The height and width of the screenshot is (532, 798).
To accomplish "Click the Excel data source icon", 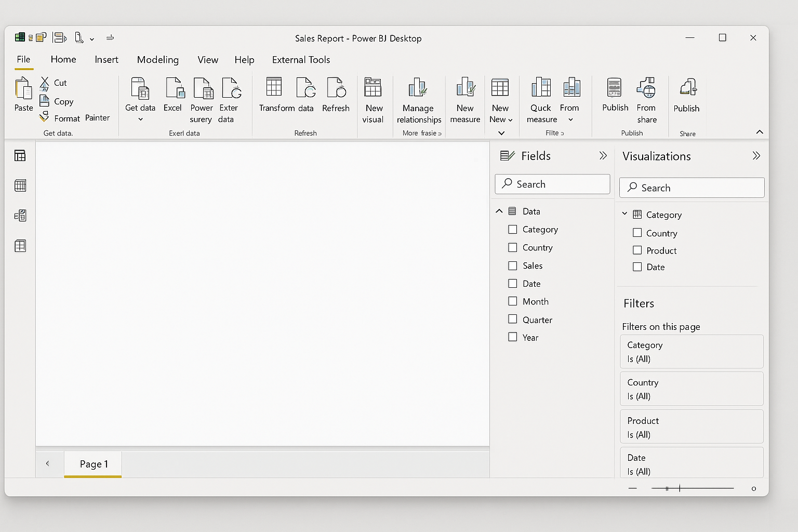I will tap(175, 88).
